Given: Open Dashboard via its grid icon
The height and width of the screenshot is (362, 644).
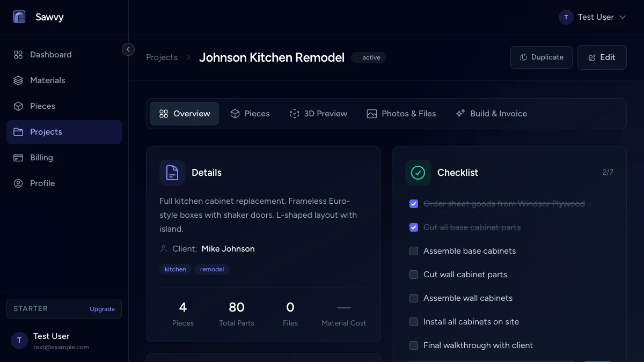Looking at the screenshot, I should (18, 55).
